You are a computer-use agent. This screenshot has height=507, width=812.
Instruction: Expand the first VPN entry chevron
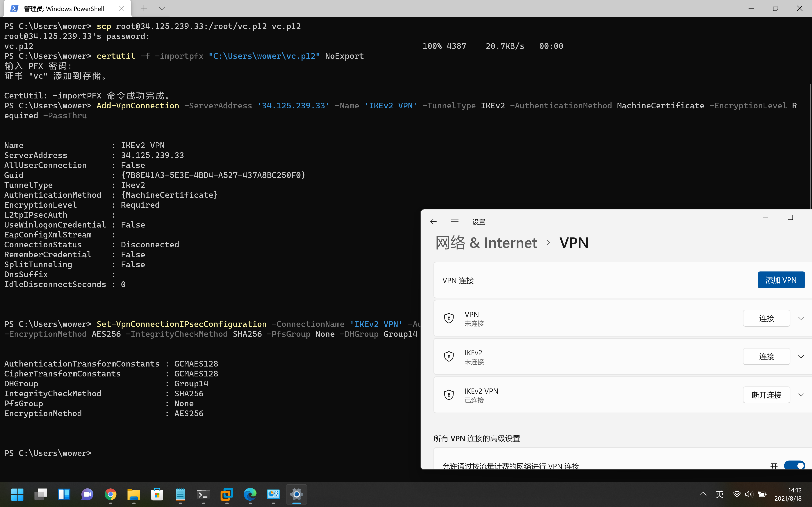click(801, 318)
